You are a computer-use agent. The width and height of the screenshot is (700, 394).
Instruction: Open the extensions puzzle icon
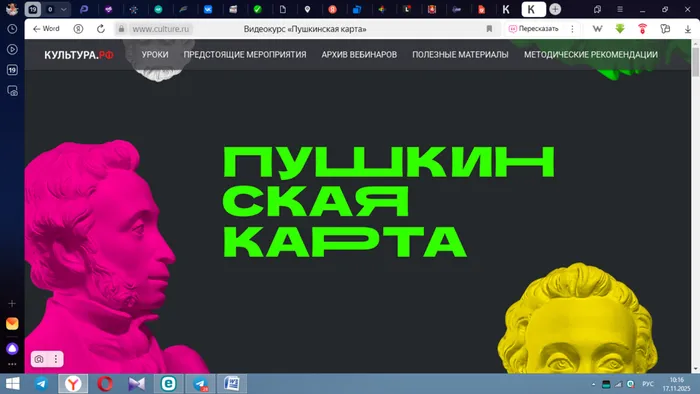click(x=665, y=29)
